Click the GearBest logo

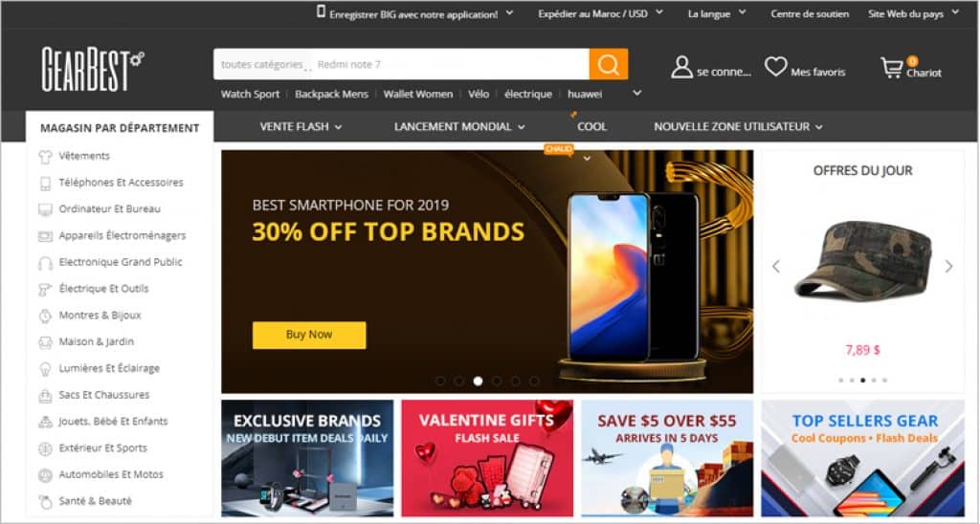pyautogui.click(x=93, y=69)
